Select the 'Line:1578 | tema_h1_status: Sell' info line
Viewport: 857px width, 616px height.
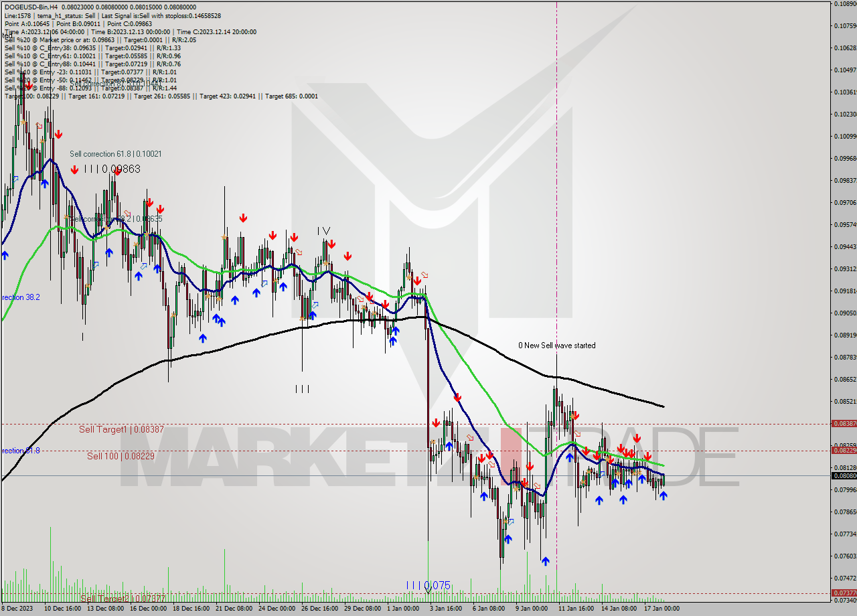[x=112, y=15]
